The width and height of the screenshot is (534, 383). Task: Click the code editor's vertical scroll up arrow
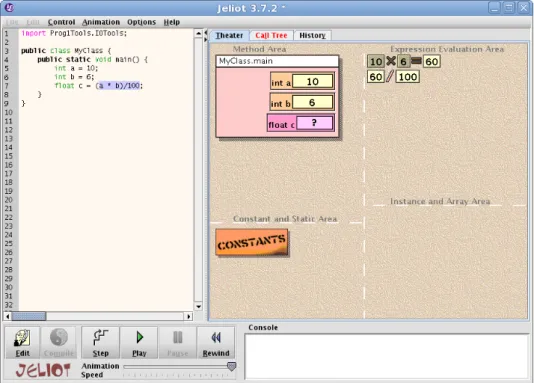(199, 33)
